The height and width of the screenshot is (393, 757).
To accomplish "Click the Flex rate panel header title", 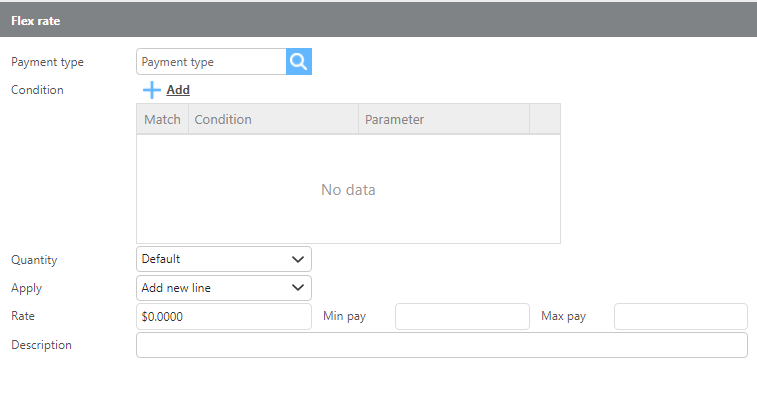I will (x=36, y=21).
